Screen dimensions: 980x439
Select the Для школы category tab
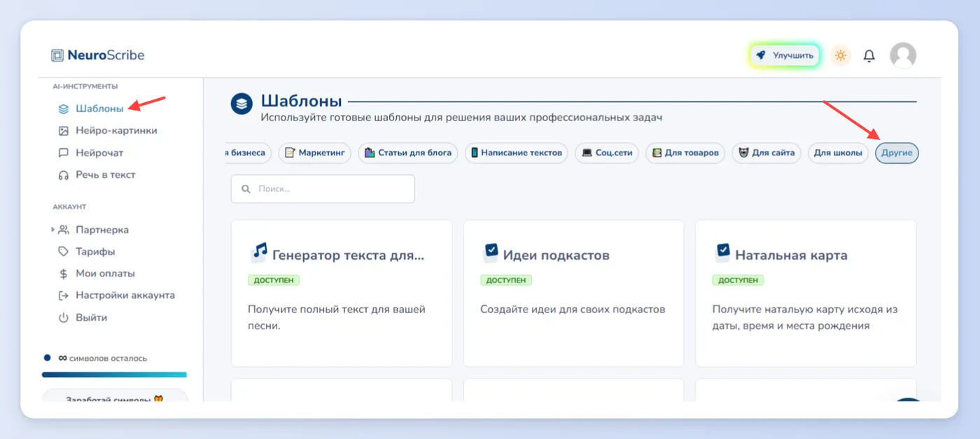[838, 153]
